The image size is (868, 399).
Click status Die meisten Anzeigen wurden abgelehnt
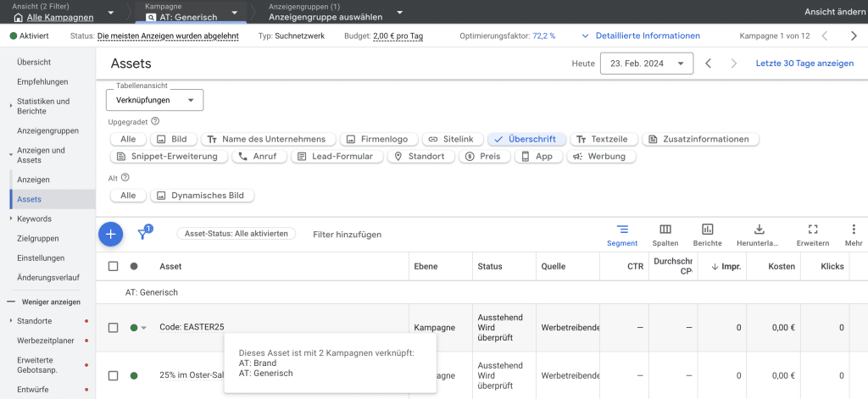coord(169,36)
